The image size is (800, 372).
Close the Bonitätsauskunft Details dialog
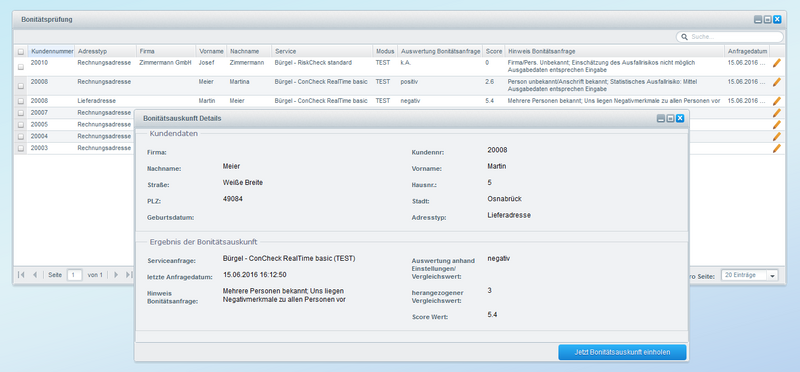[x=680, y=118]
